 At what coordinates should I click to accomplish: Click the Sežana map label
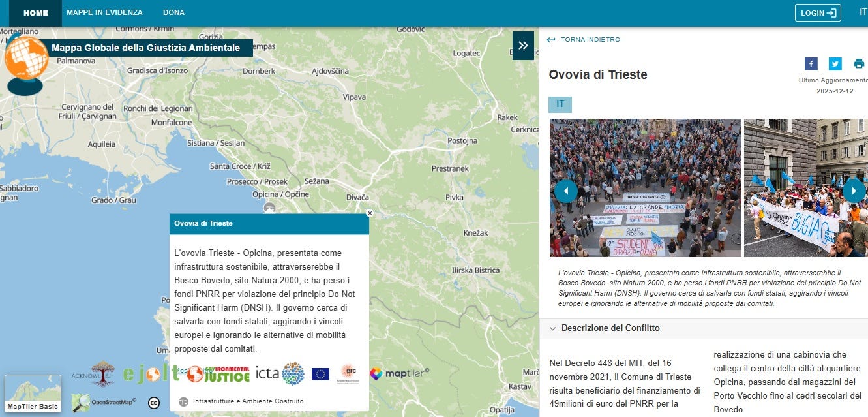click(317, 181)
